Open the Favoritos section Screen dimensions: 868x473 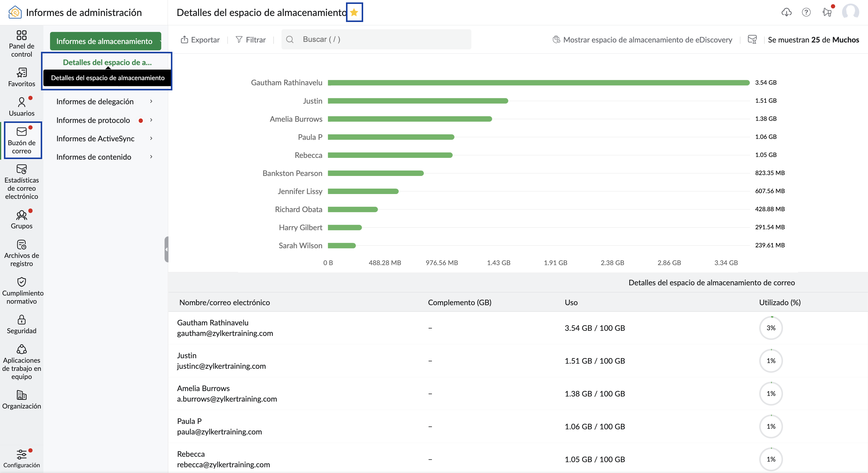22,77
